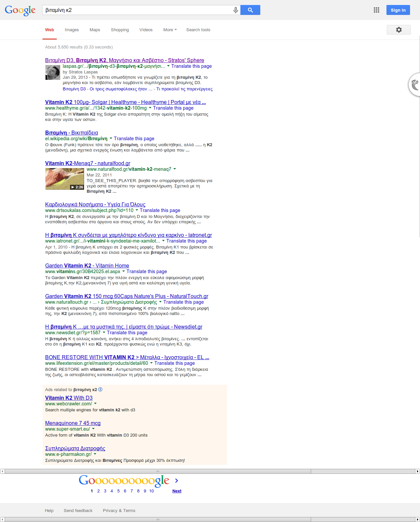This screenshot has height=522, width=420.
Task: Click the microphone voice search icon
Action: [235, 10]
